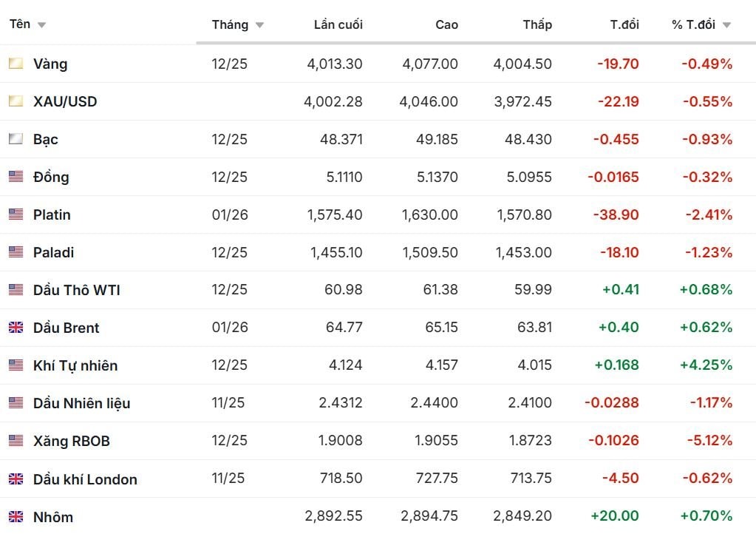
Task: Click the silver bar icon beside Bạc
Action: [x=16, y=139]
